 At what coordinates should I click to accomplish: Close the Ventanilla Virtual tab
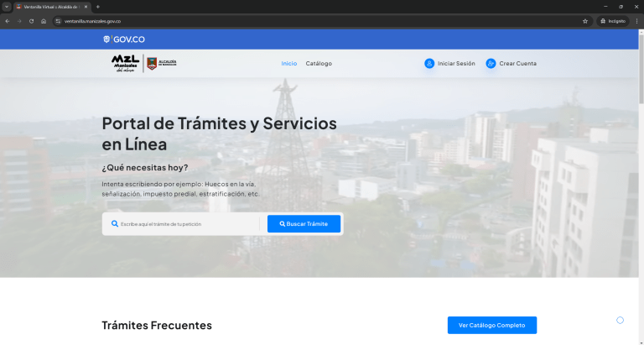pos(86,7)
